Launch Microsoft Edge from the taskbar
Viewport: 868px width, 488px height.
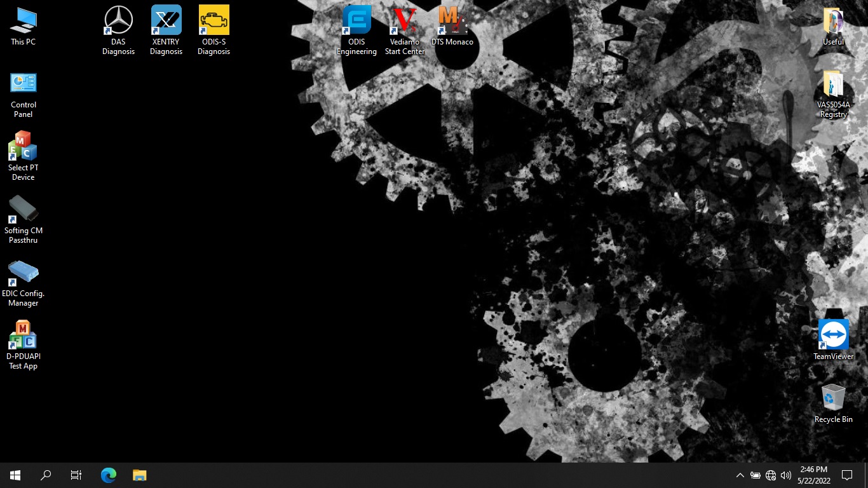[109, 475]
